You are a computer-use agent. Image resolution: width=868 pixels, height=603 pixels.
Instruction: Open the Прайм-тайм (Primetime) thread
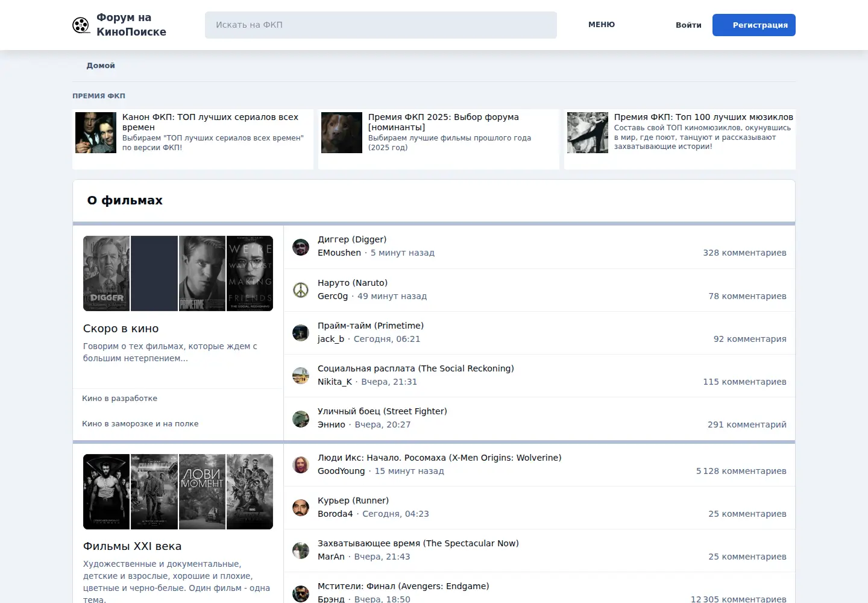point(371,326)
